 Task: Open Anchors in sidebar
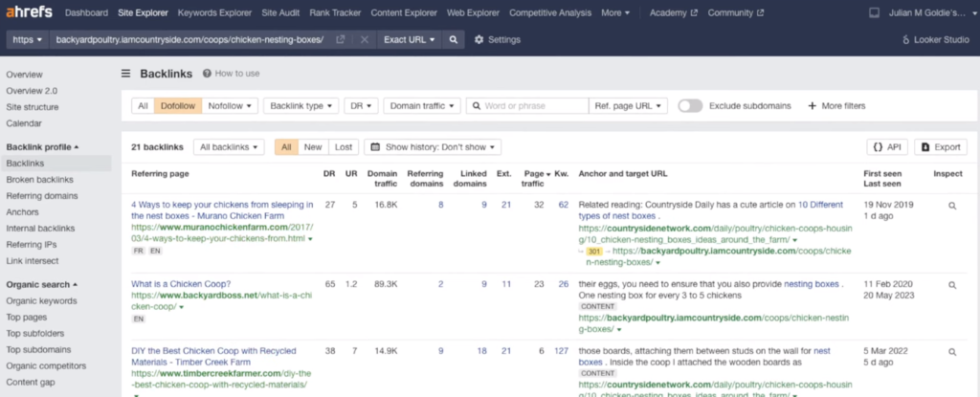click(x=23, y=212)
